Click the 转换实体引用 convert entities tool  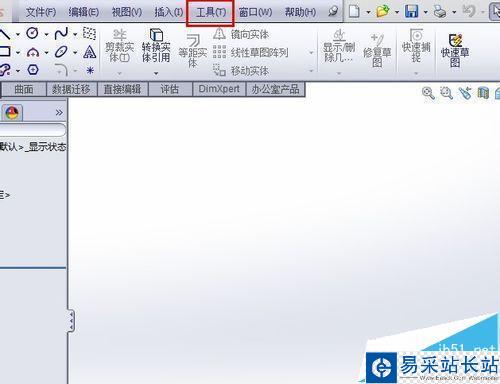156,46
